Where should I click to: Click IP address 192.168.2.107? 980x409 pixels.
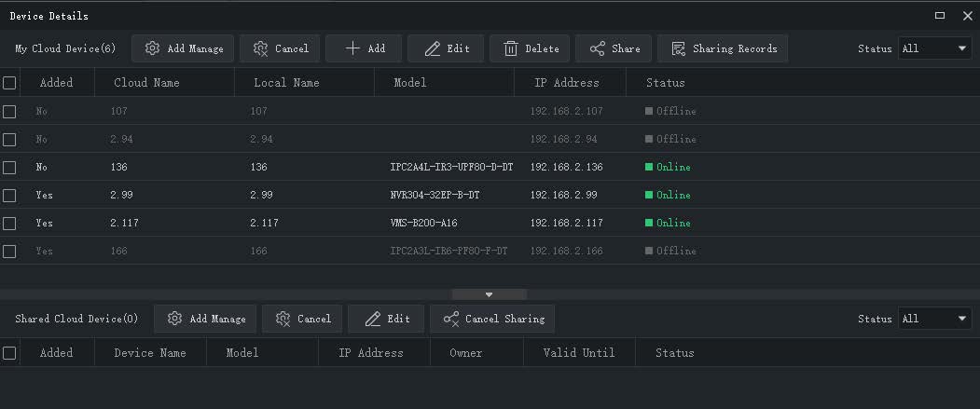click(x=567, y=111)
